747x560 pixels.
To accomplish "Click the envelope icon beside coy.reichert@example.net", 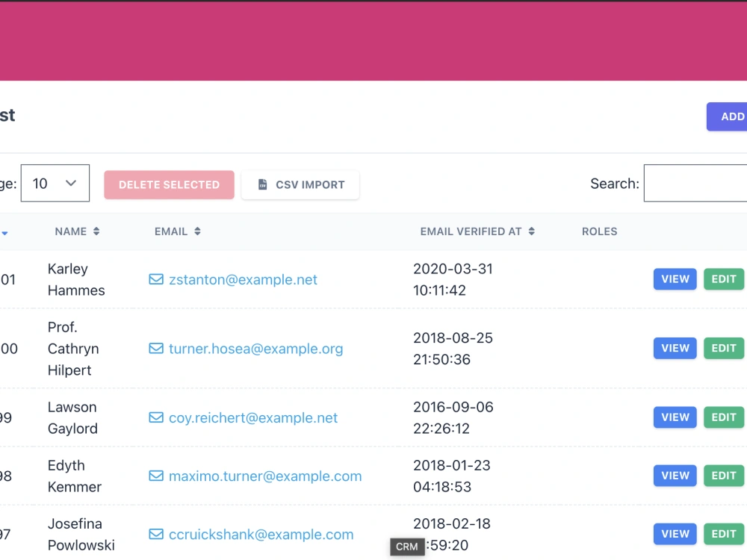I will (x=155, y=417).
